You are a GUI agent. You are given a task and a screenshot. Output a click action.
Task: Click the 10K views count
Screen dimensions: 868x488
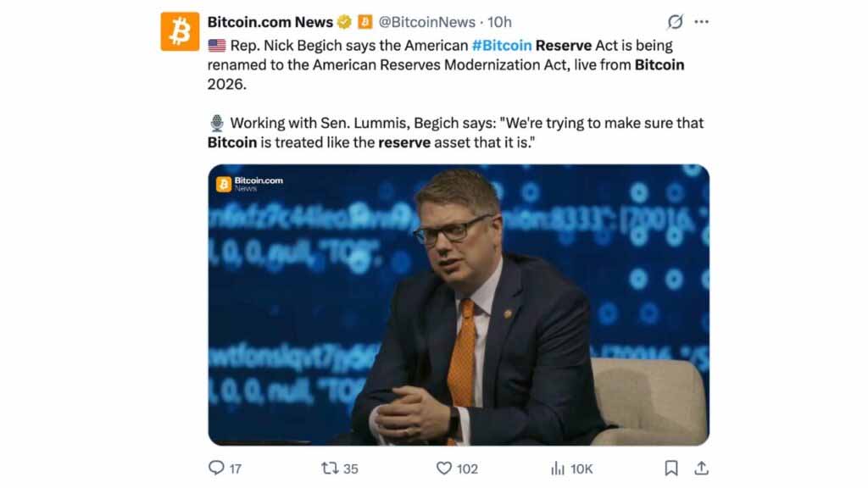(581, 469)
